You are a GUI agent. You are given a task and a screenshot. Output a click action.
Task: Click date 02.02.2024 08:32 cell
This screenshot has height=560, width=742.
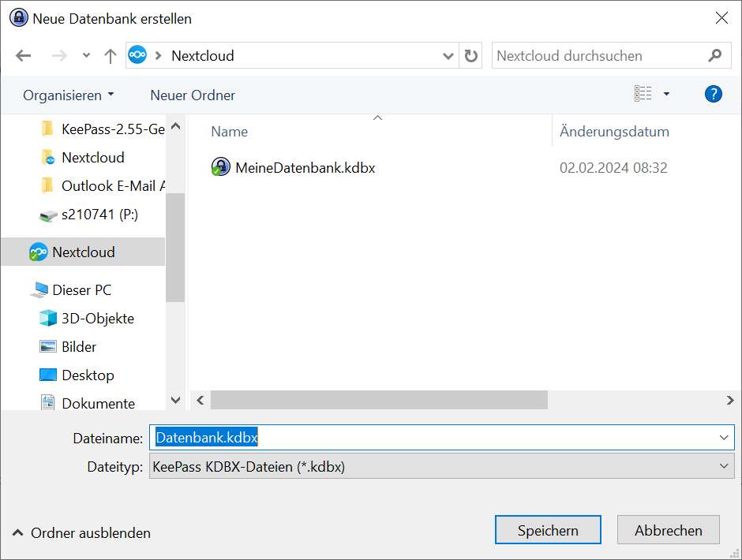coord(613,168)
